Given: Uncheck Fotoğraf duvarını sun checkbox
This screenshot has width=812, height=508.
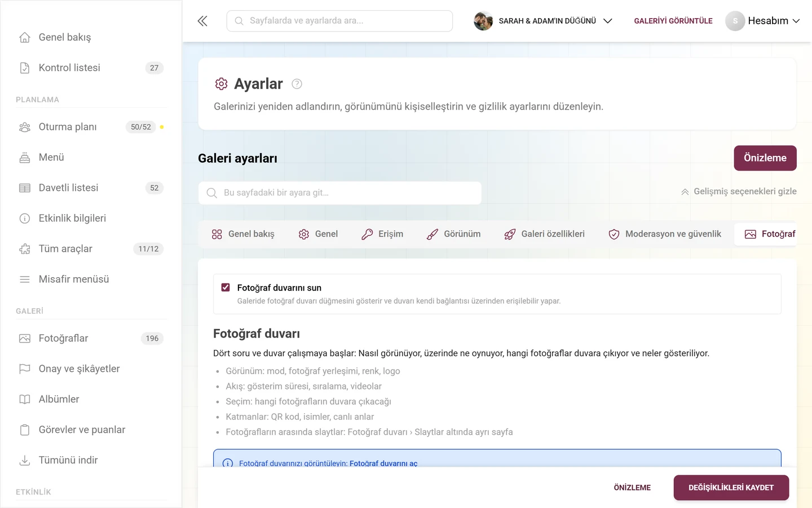Looking at the screenshot, I should 226,287.
